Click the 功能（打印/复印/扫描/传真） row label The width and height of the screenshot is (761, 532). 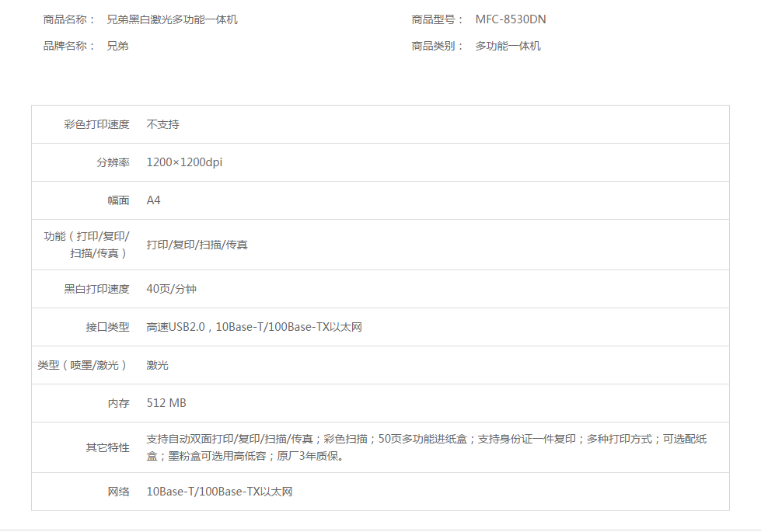point(86,245)
